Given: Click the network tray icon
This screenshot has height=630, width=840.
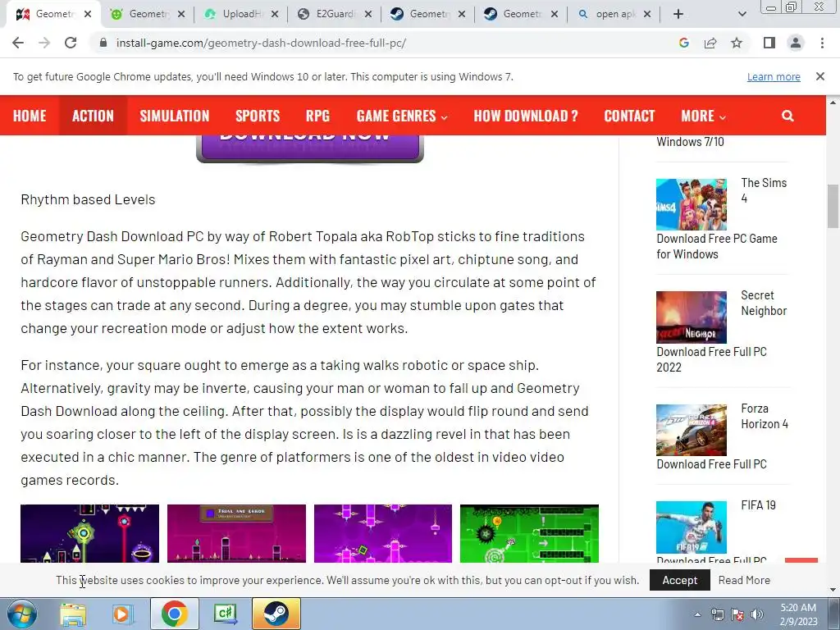Looking at the screenshot, I should tap(717, 614).
